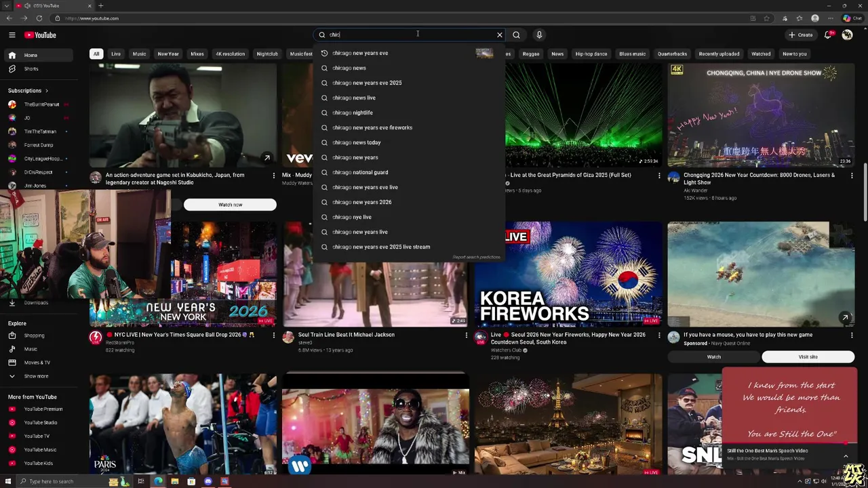Select the 4K resolution filter chip
This screenshot has width=868, height=488.
point(230,54)
